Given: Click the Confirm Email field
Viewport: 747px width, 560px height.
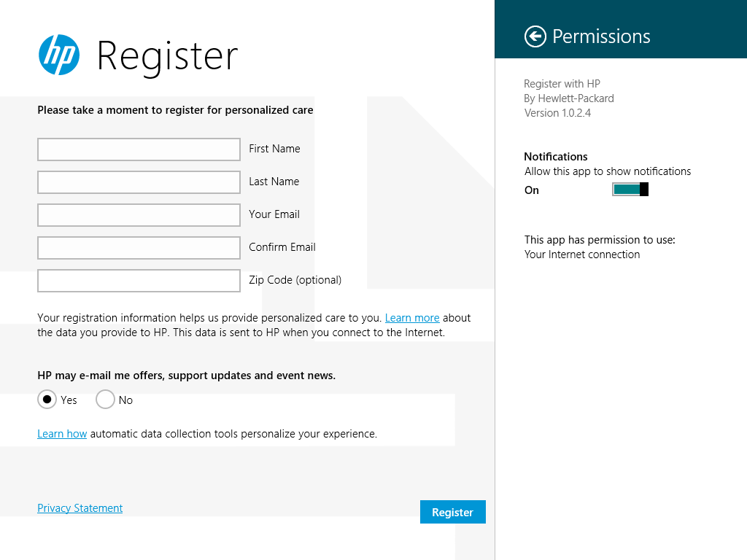Looking at the screenshot, I should [139, 248].
